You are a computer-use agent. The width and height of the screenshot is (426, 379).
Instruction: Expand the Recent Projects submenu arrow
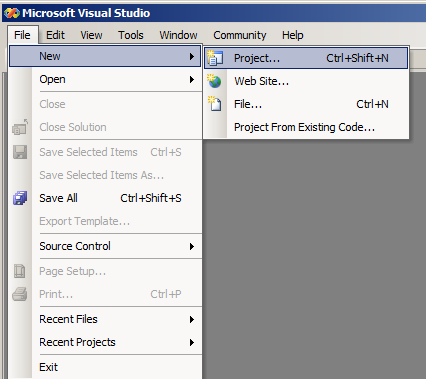pos(192,342)
